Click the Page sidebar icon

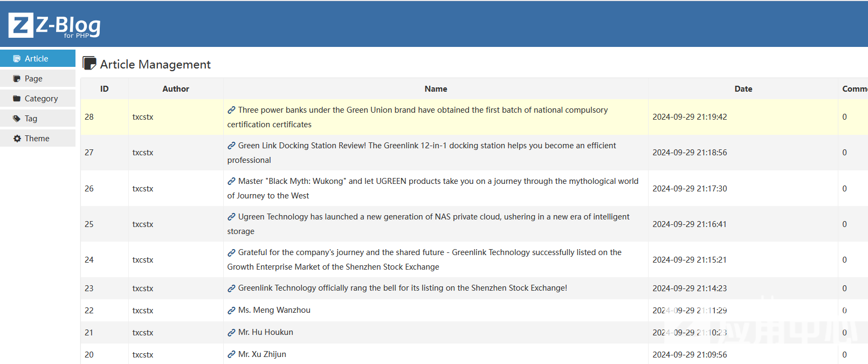(x=17, y=79)
